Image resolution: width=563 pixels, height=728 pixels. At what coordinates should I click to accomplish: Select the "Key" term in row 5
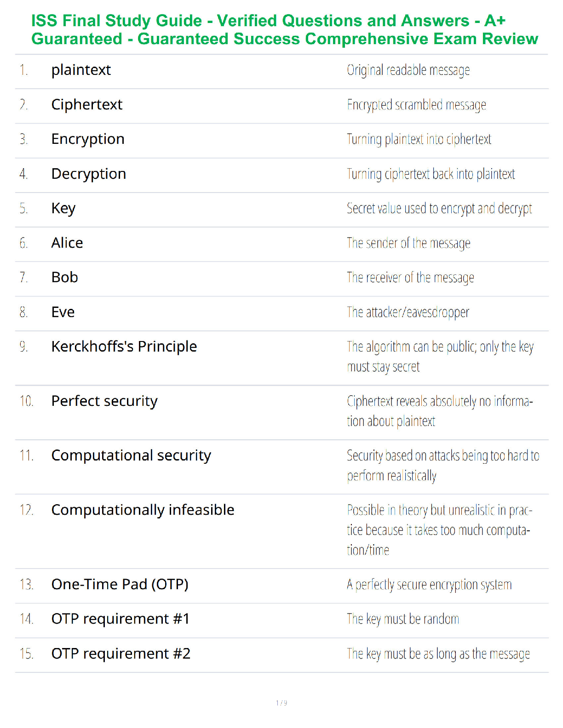click(x=63, y=209)
